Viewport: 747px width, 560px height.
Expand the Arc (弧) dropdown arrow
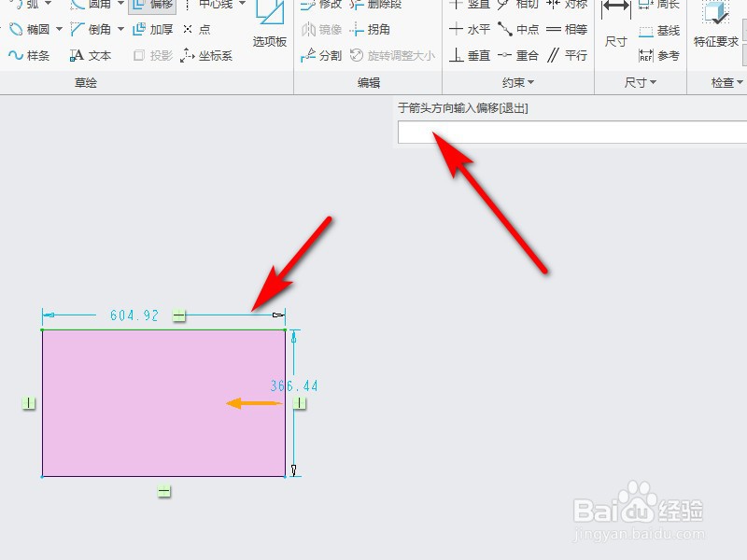49,4
